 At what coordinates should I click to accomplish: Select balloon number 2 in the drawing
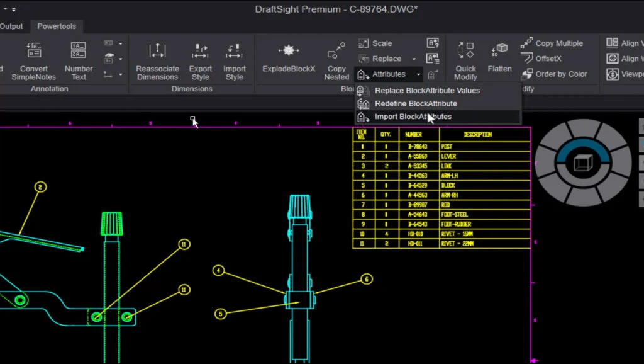tap(40, 187)
